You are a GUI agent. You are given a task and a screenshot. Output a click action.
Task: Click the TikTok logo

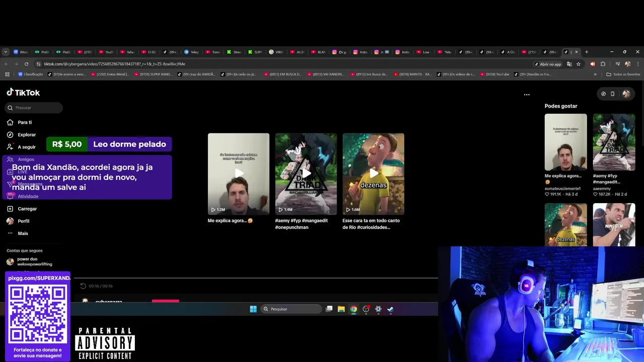coord(23,93)
